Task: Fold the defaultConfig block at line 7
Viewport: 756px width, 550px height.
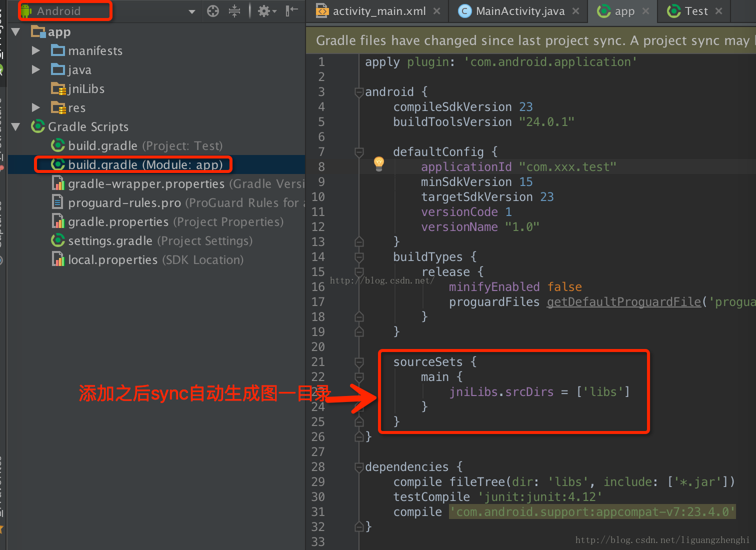Action: pos(359,152)
